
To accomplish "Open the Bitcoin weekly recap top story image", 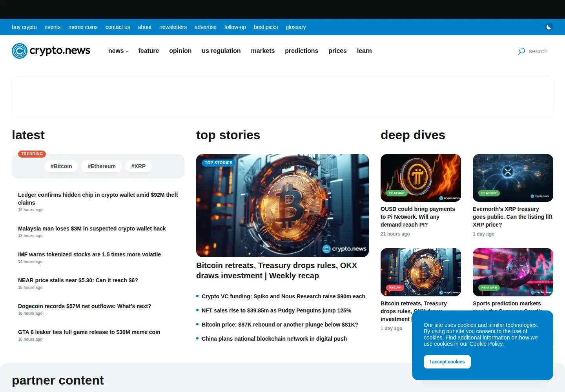I will pos(282,205).
